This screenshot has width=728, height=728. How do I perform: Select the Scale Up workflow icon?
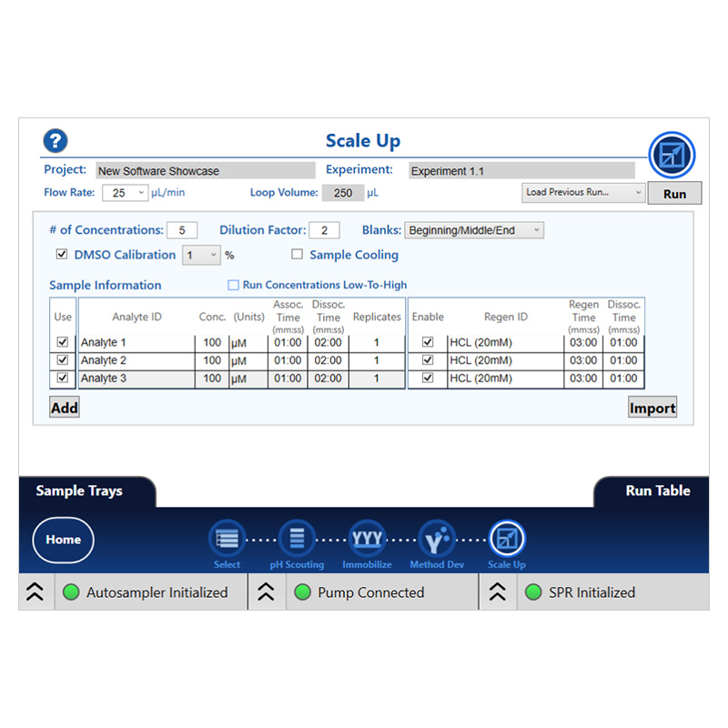point(507,539)
